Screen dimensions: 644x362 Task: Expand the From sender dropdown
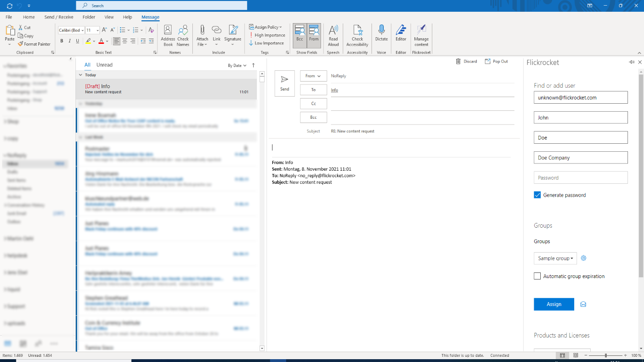313,76
